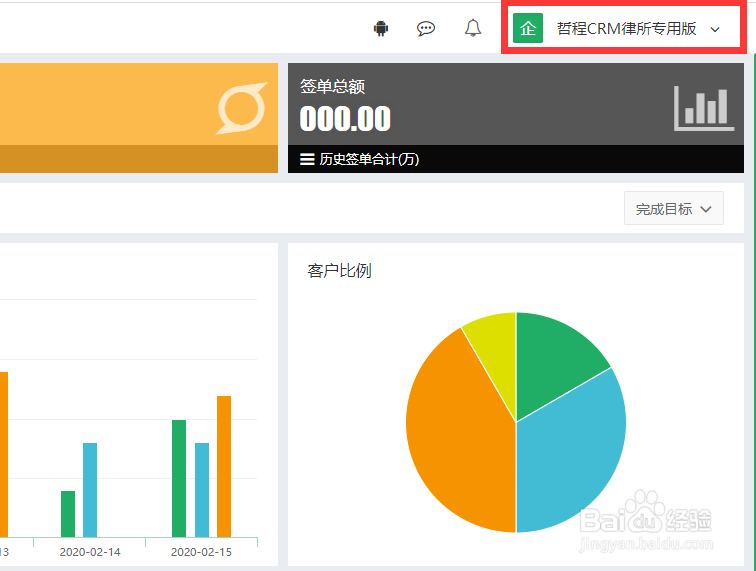The image size is (756, 571).
Task: Click the 2020-02-15 axis date label
Action: point(202,552)
